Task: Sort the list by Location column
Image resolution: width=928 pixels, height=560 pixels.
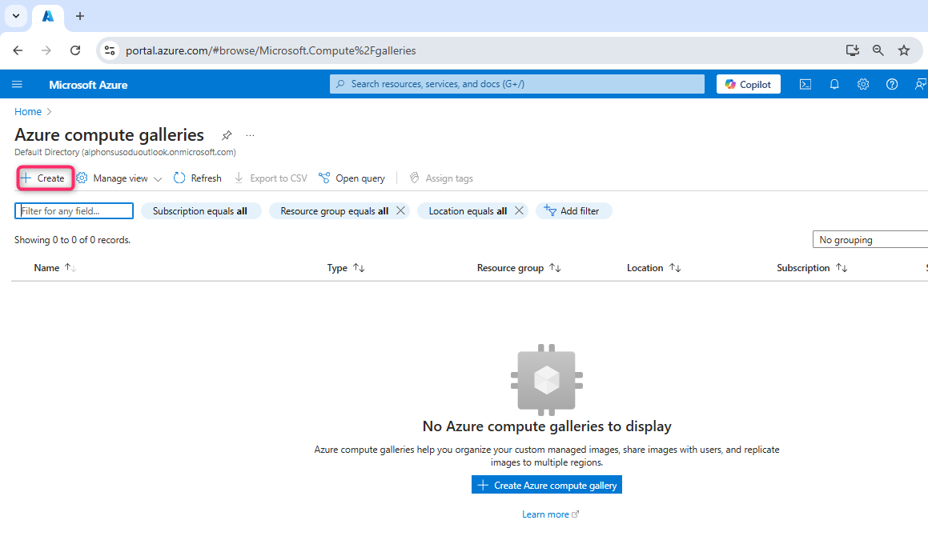Action: coord(654,268)
